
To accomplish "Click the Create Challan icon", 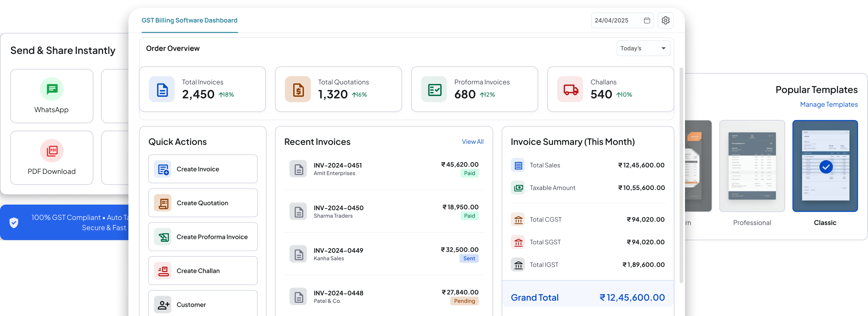I will (x=163, y=271).
